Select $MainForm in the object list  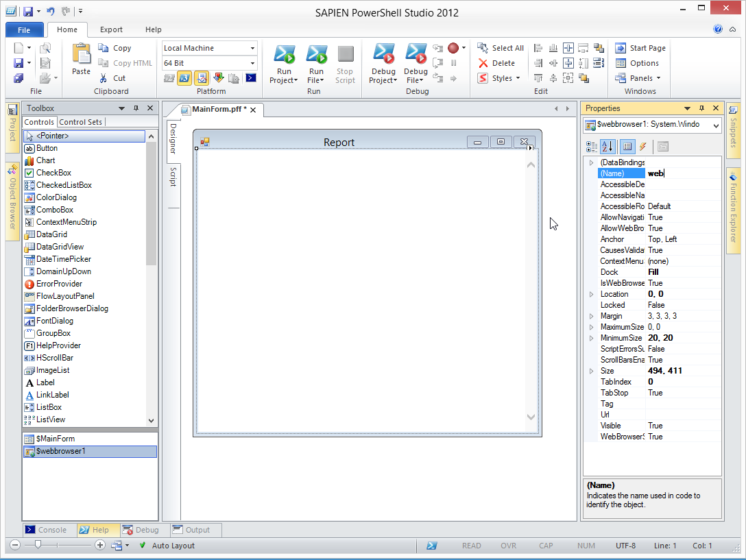(x=56, y=439)
